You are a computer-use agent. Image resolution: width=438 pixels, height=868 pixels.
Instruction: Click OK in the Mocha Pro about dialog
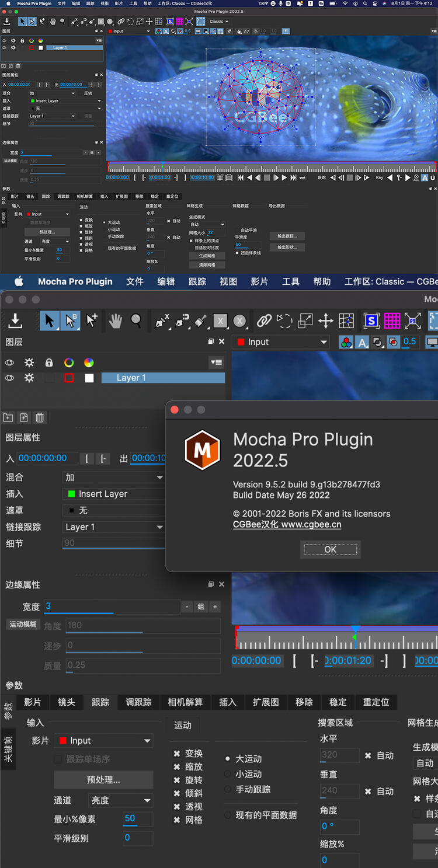(x=331, y=549)
